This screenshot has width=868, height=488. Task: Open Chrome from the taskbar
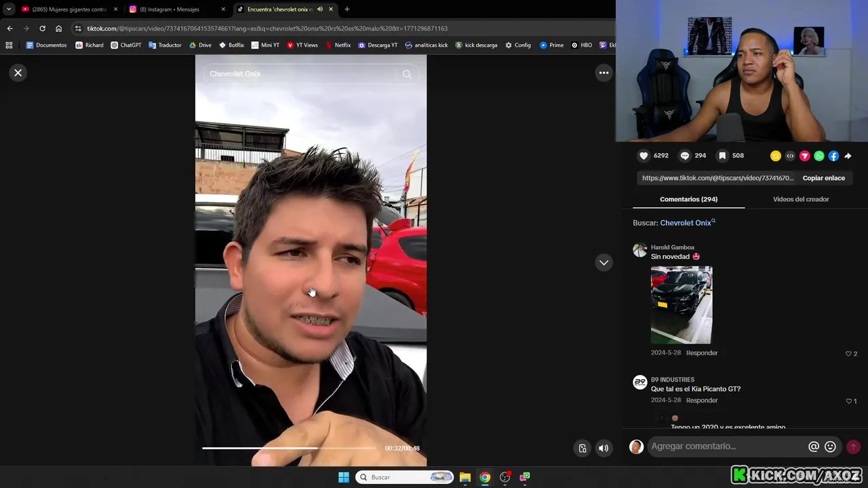[485, 477]
